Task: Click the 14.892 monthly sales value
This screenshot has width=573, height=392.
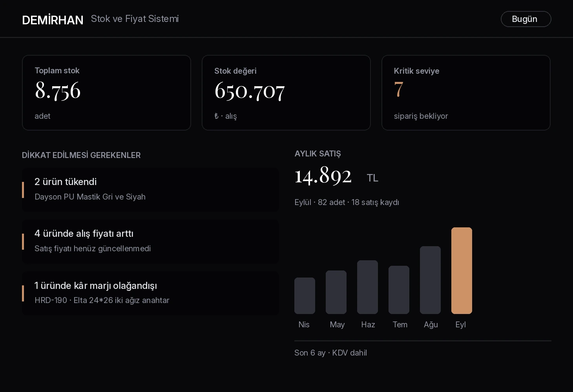Action: coord(323,175)
